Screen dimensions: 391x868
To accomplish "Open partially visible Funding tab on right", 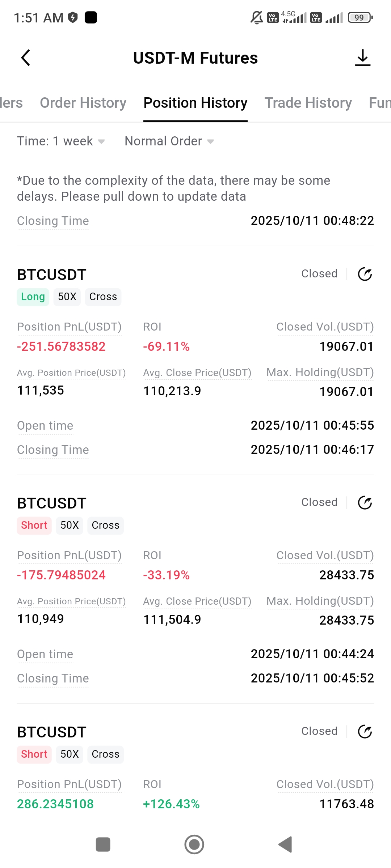I will click(x=379, y=103).
